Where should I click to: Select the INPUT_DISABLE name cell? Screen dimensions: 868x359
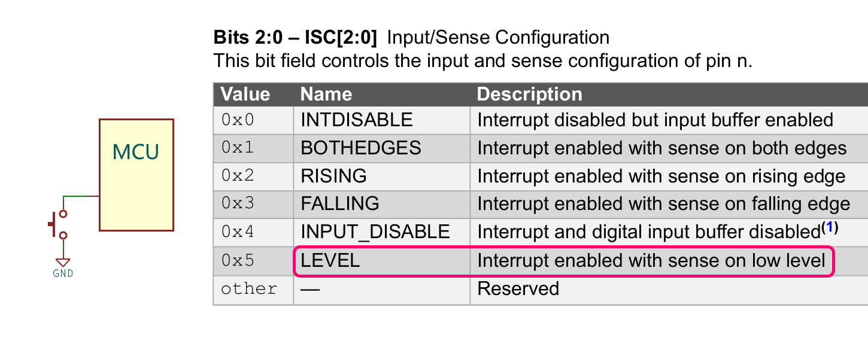(x=375, y=232)
